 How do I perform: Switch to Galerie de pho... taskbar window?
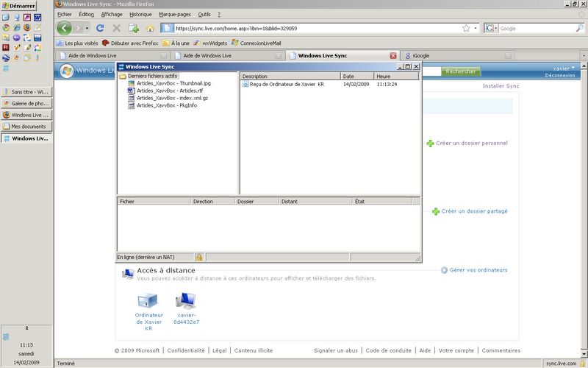pos(26,103)
